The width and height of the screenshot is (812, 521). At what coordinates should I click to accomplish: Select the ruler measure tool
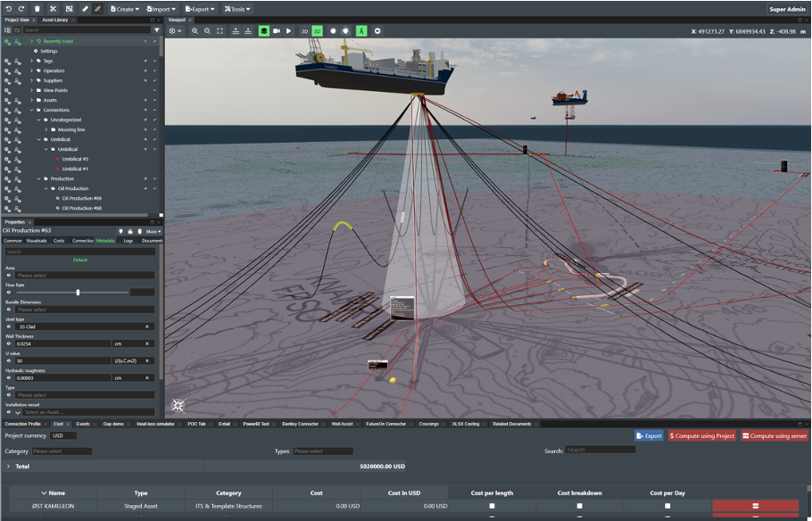point(85,9)
